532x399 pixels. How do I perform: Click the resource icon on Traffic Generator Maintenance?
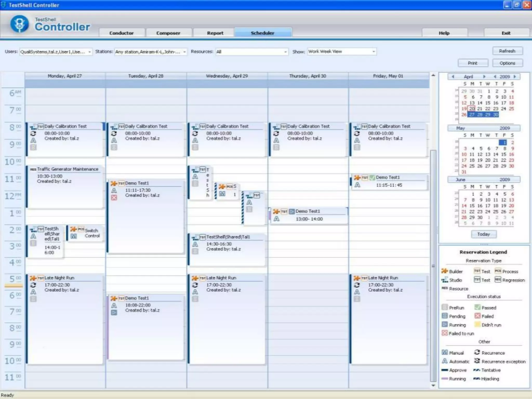click(33, 169)
